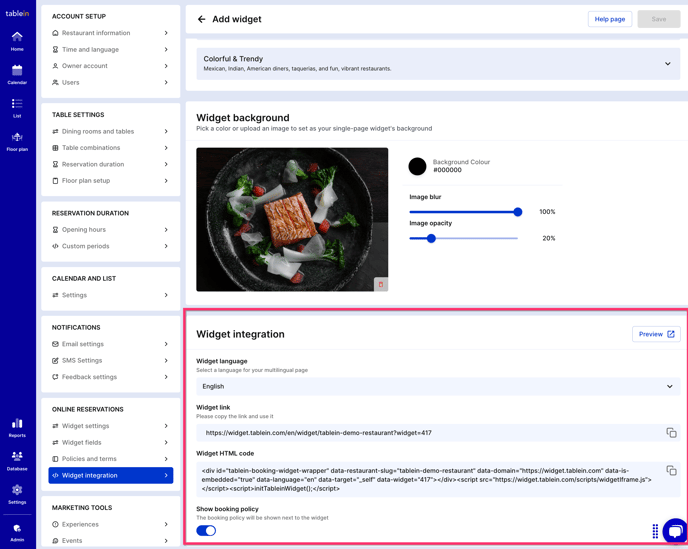Screen dimensions: 688x549
Task: Click the Widget integration section heading
Action: 240,334
